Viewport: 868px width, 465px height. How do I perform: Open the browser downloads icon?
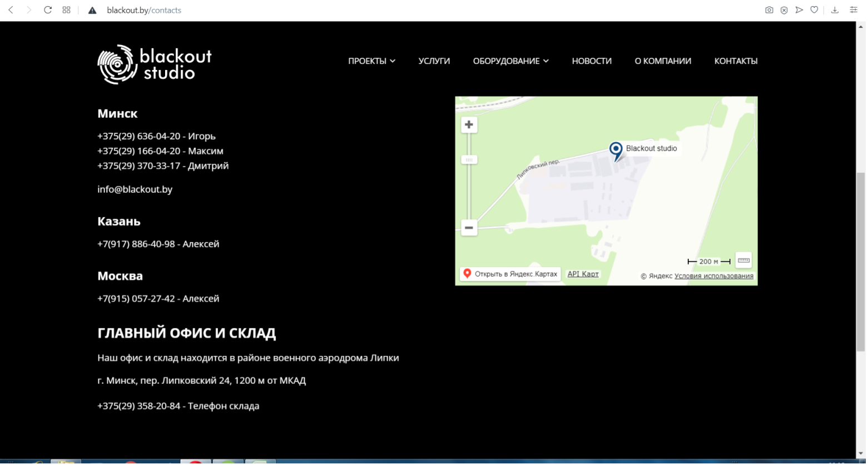click(x=835, y=10)
